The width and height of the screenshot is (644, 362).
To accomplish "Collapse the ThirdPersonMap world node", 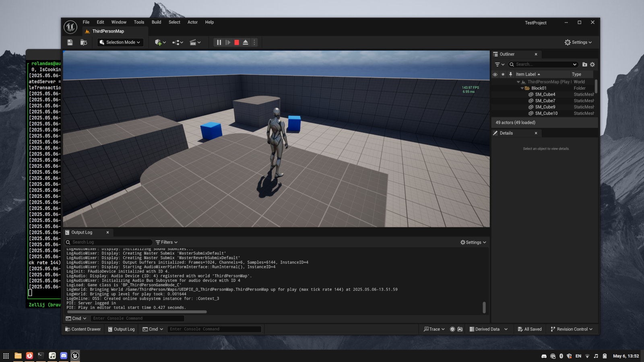I will click(x=518, y=82).
